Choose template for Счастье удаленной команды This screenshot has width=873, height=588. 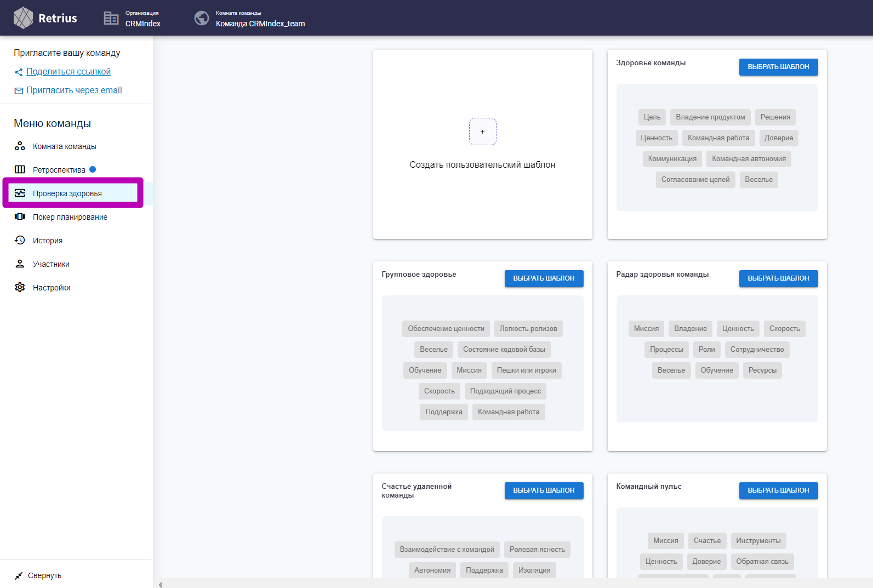click(544, 490)
